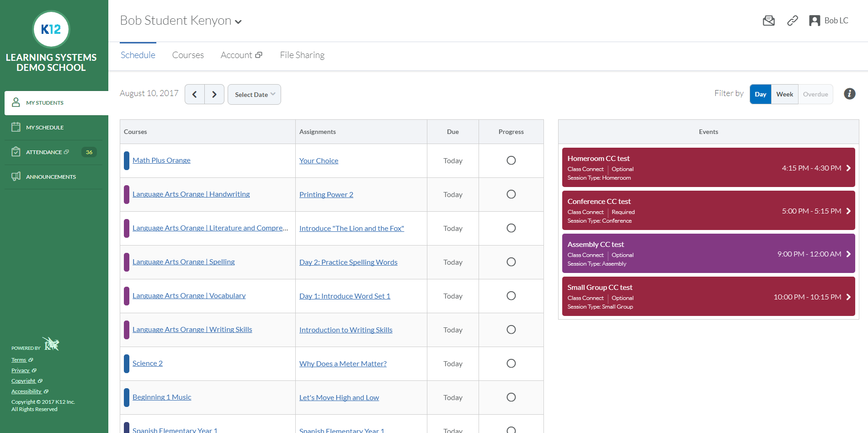Click the purple color bar beside Language Arts Spelling
868x433 pixels.
point(127,262)
